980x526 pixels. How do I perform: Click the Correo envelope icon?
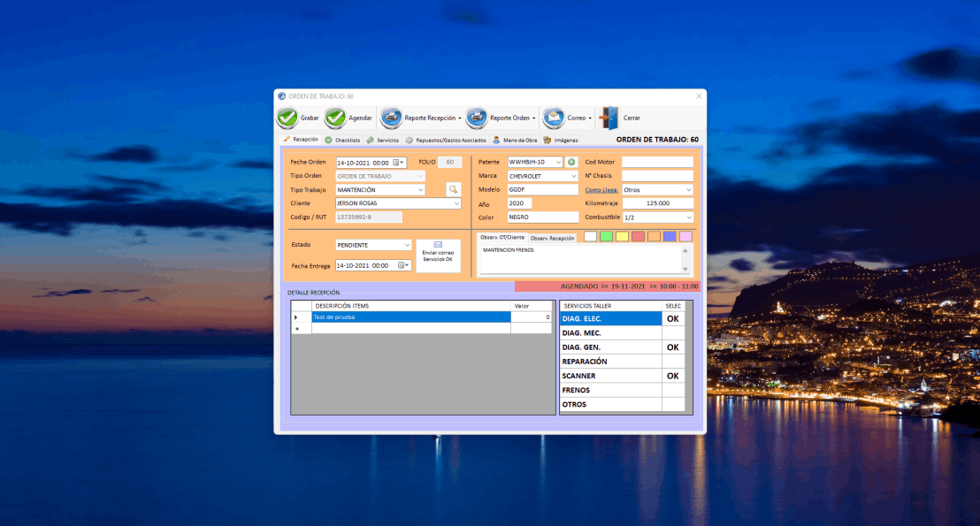coord(554,118)
